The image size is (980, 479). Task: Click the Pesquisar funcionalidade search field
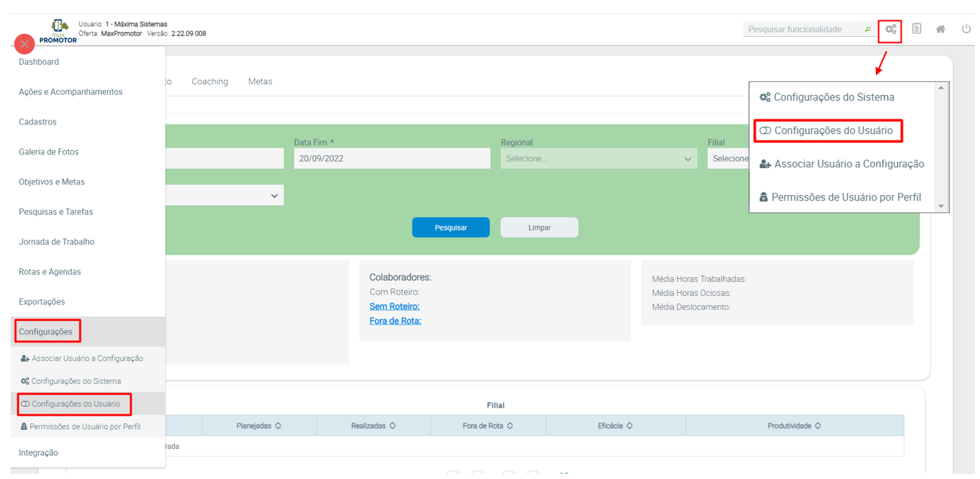coord(803,29)
